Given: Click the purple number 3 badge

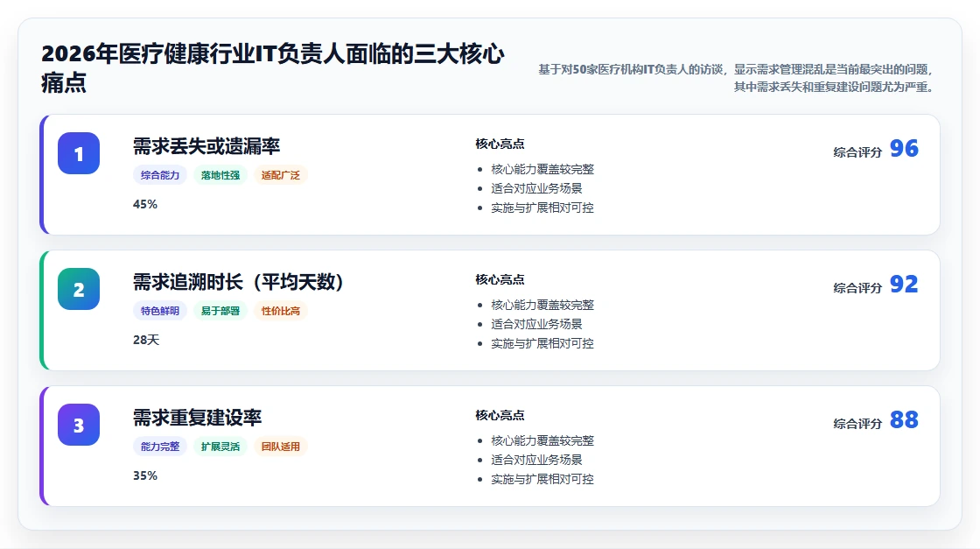Looking at the screenshot, I should [79, 425].
